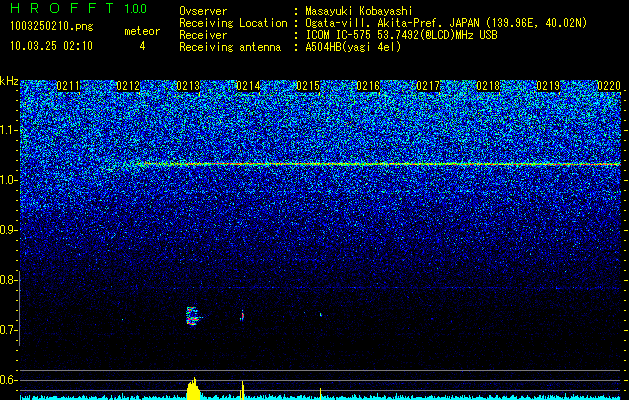629x400 pixels.
Task: Click the 0216 time marker
Action: [368, 86]
